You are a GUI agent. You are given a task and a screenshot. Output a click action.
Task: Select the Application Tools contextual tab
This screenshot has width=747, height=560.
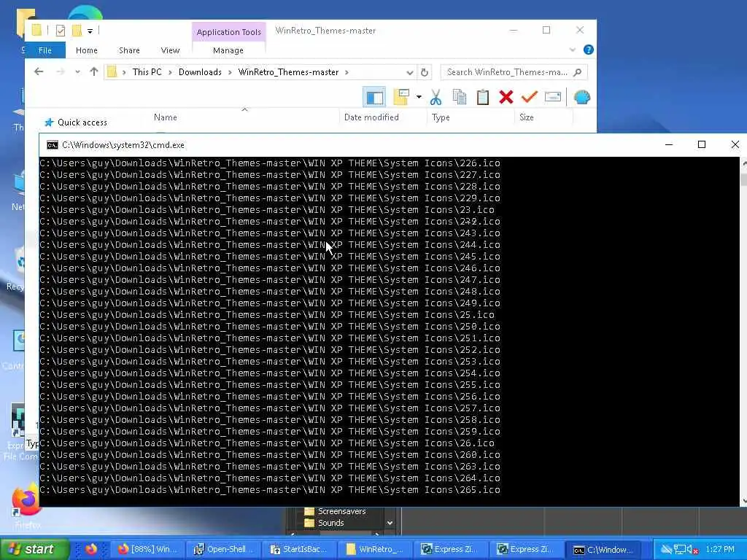click(228, 32)
